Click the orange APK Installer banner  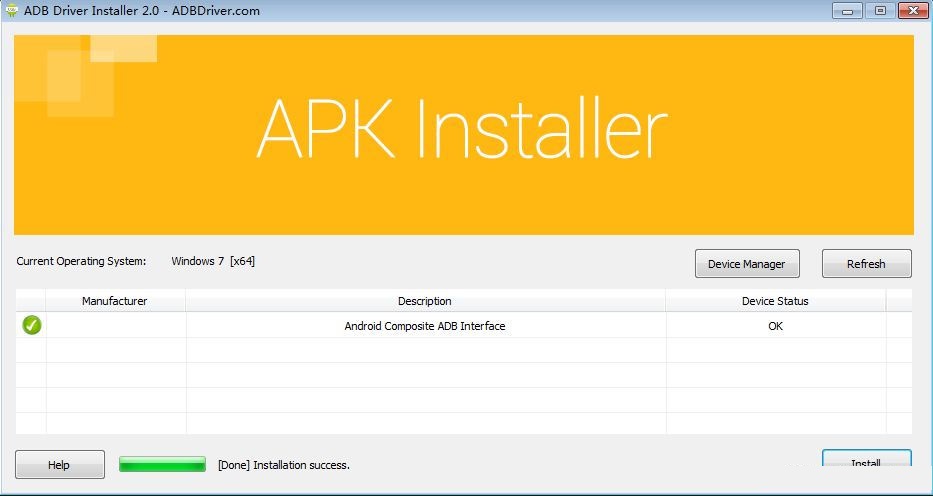(463, 135)
